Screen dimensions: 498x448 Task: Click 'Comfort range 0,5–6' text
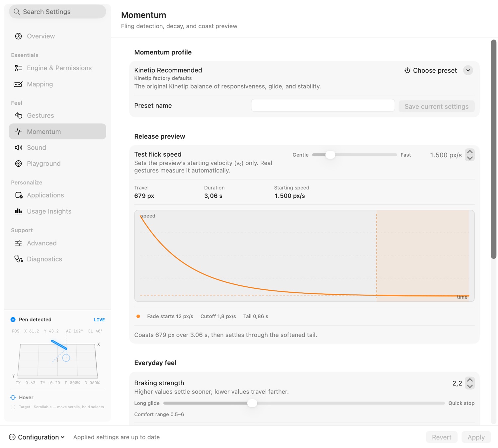point(159,414)
